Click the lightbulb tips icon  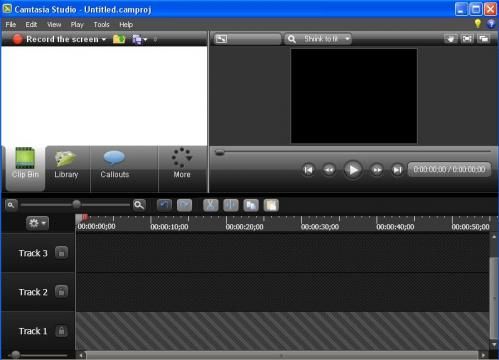478,24
